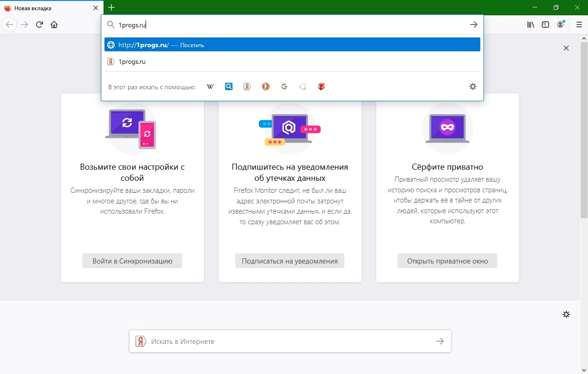Search with the DuckDuckGo engine icon
Viewport: 588px width, 374px height.
pos(266,86)
